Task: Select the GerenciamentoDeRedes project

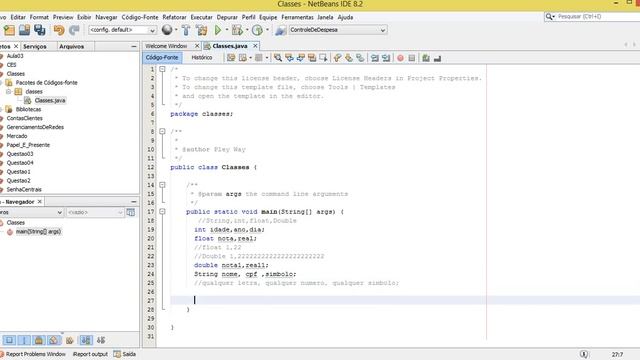Action: click(x=35, y=127)
